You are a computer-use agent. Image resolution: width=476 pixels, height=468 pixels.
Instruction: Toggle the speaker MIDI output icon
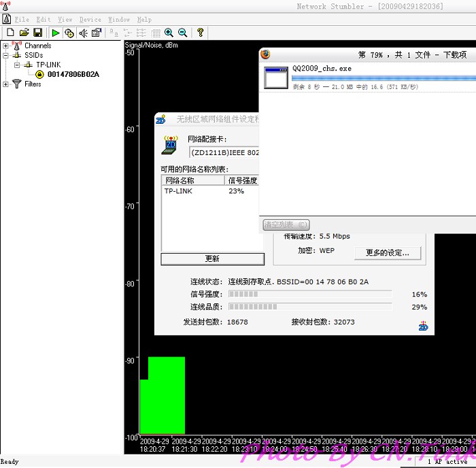(83, 33)
